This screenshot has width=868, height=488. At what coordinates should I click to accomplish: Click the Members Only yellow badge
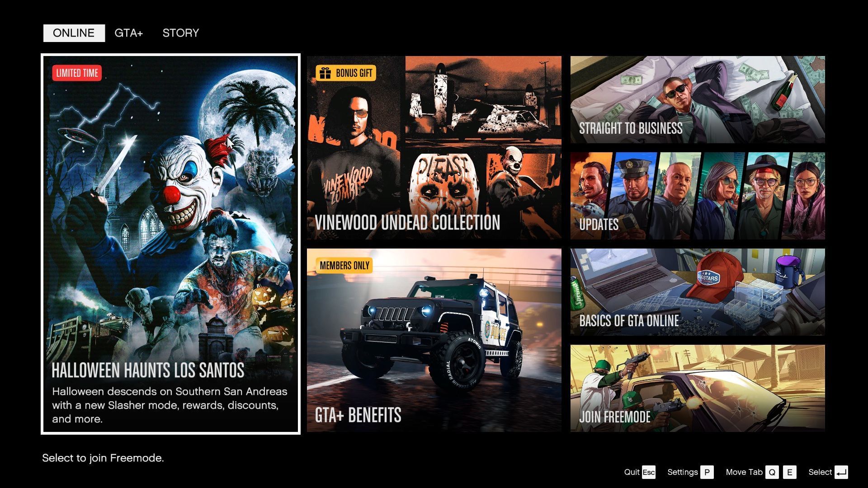(344, 265)
